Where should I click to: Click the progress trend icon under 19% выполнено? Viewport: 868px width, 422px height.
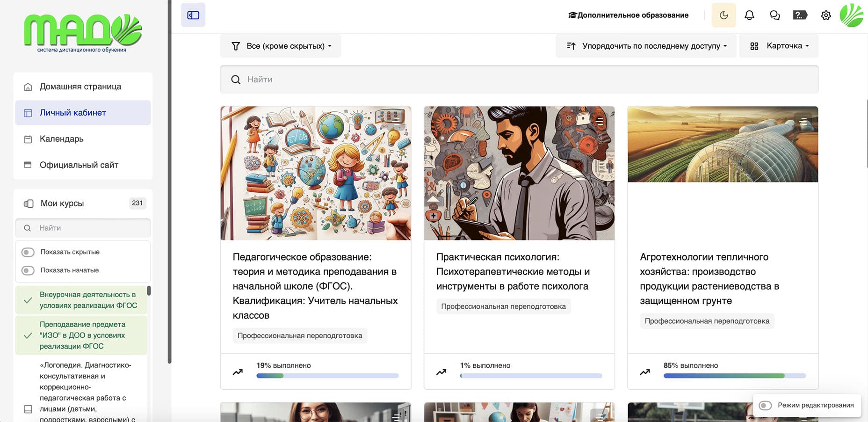point(238,372)
